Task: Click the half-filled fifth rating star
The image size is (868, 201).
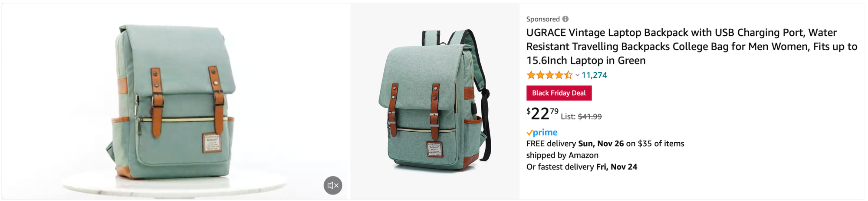Action: [569, 75]
